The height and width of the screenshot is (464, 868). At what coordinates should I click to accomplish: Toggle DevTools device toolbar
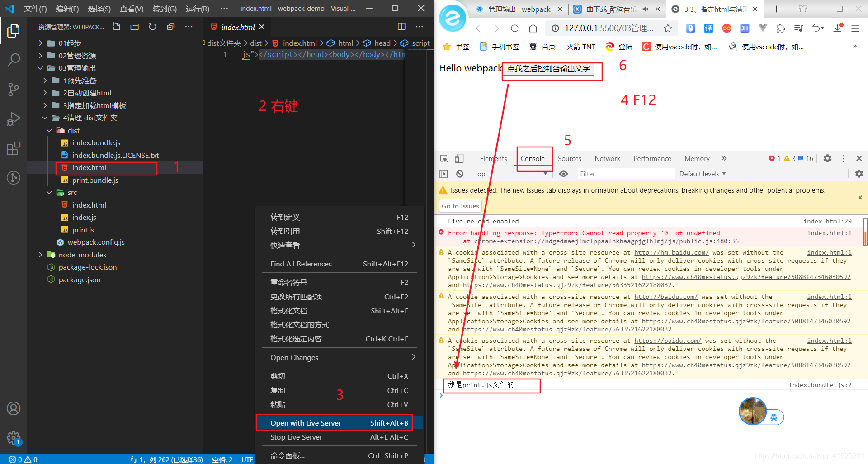click(x=459, y=158)
